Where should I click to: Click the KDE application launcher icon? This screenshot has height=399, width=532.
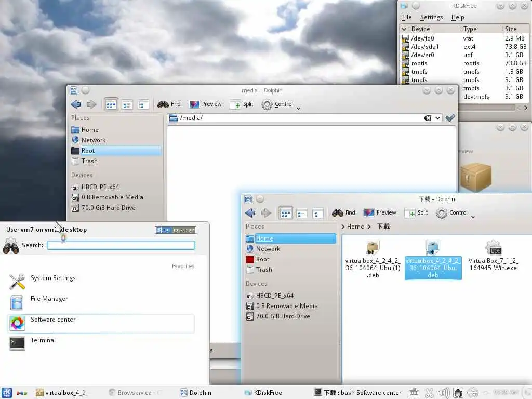7,393
